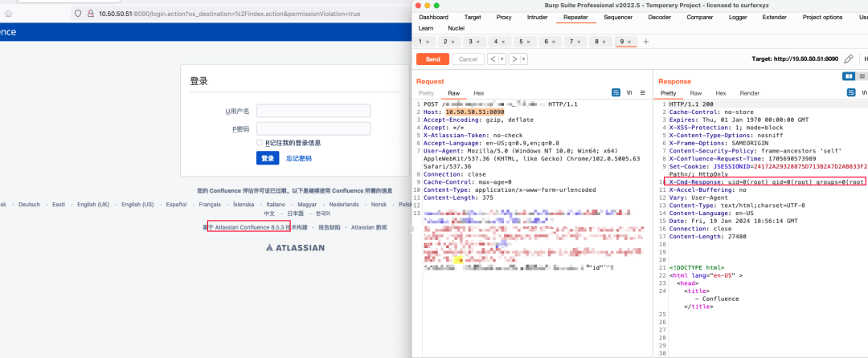
Task: Select Repeater tab 3
Action: [474, 42]
